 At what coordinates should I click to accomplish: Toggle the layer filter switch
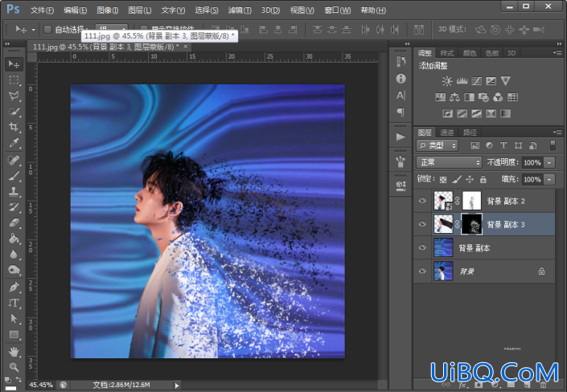coord(553,145)
